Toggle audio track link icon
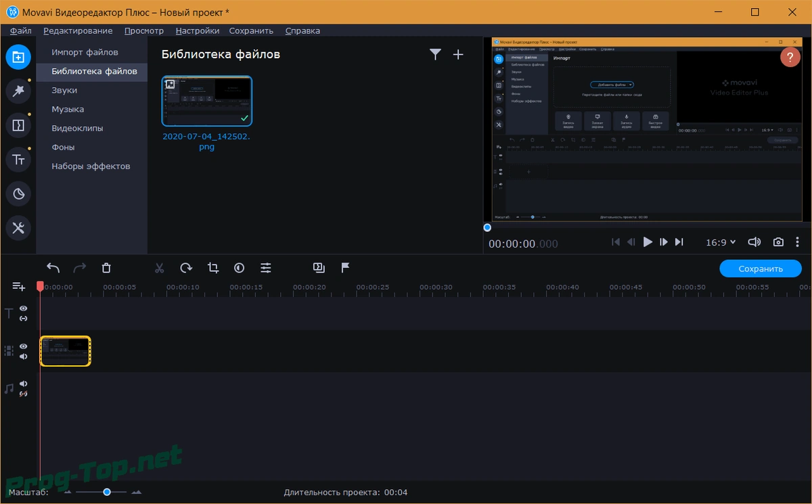Viewport: 812px width, 504px height. pyautogui.click(x=23, y=393)
